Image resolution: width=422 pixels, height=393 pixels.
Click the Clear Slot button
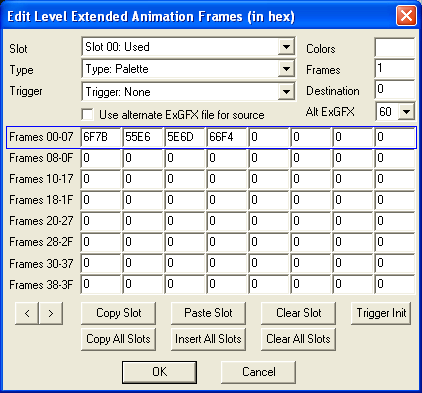pos(298,313)
